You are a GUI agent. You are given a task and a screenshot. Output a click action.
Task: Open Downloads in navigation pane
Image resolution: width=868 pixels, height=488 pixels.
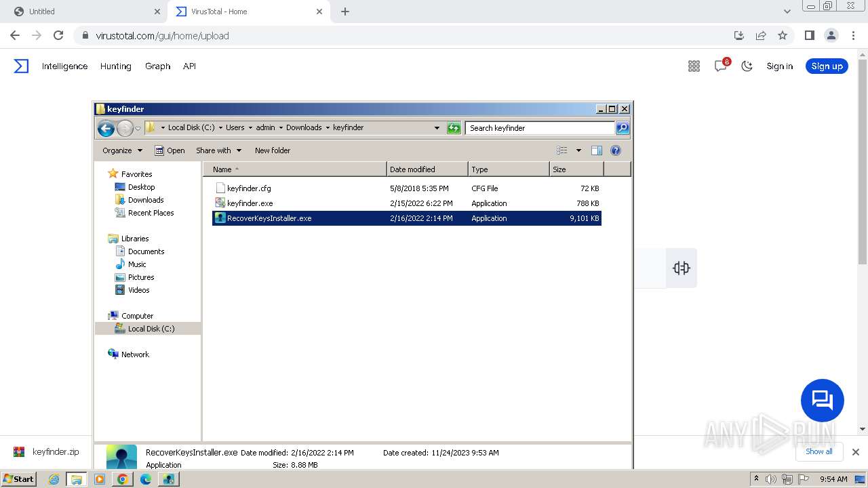146,200
